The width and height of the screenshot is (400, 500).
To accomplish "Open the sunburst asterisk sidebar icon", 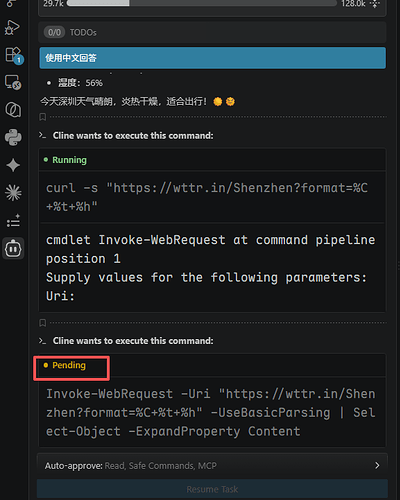I will pyautogui.click(x=13, y=193).
